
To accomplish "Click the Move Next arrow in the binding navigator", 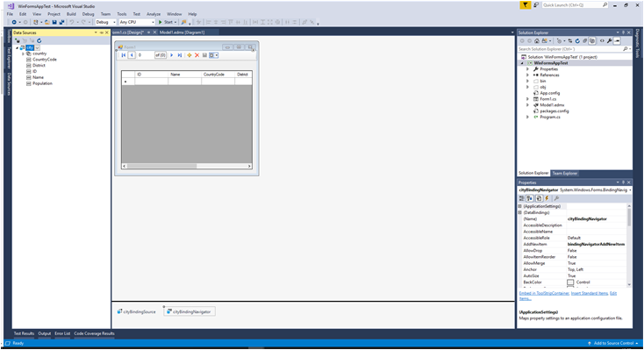I will tap(172, 55).
